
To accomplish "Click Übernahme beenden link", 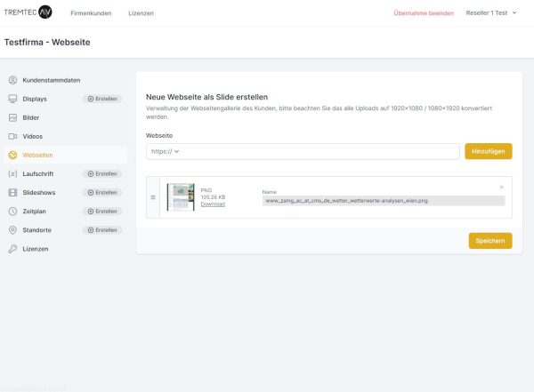I will pos(423,13).
